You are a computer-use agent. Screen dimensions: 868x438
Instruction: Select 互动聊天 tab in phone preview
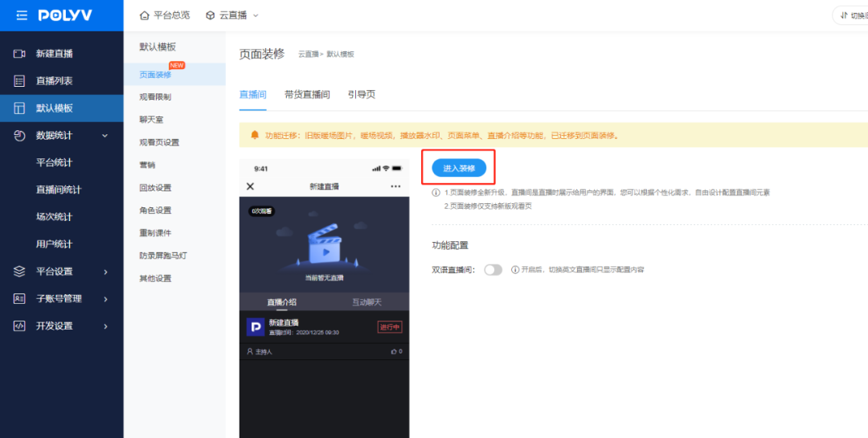click(366, 302)
